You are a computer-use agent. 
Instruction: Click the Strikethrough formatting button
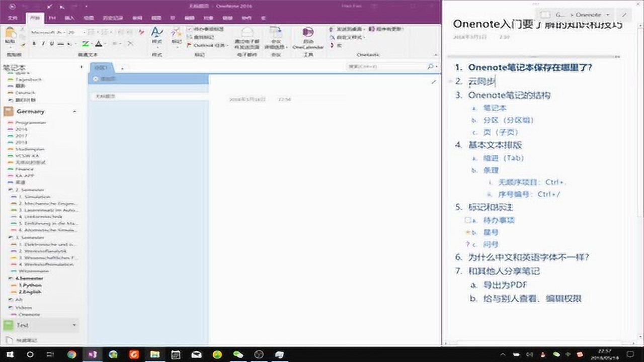pos(60,44)
